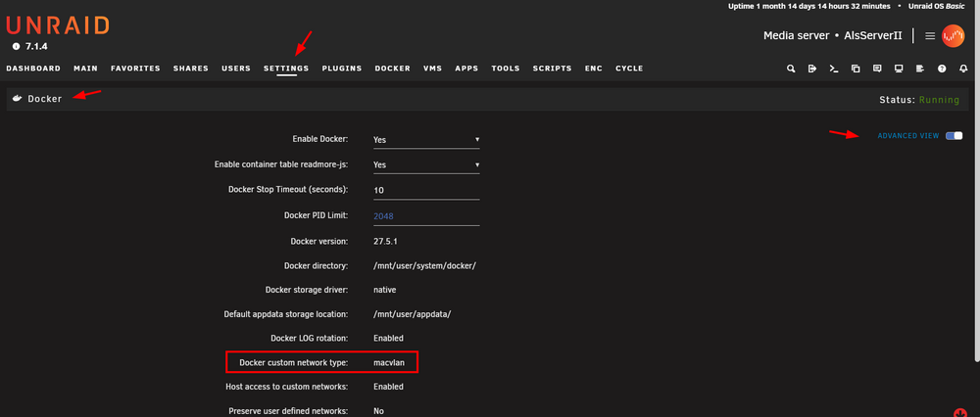Click the info icon beside version 7.1.4
The height and width of the screenshot is (417, 980).
click(17, 46)
